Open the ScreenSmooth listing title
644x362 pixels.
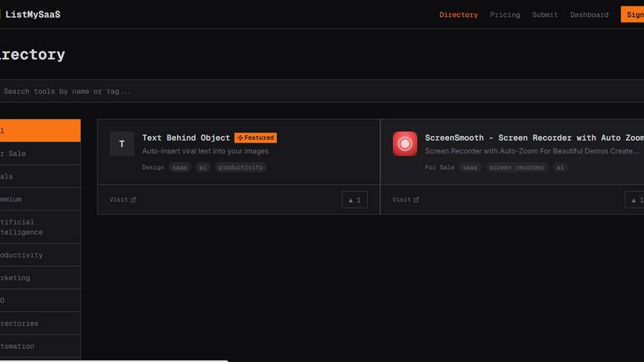(x=535, y=138)
